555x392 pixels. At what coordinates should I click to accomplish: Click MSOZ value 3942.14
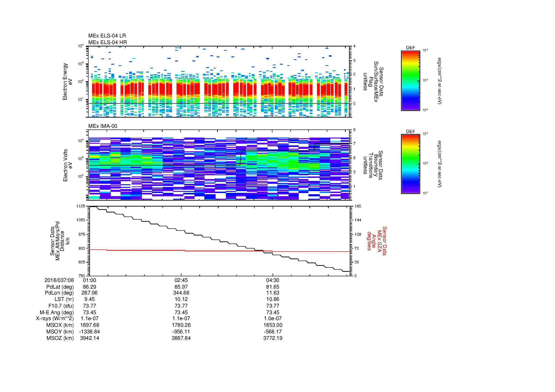(89, 338)
